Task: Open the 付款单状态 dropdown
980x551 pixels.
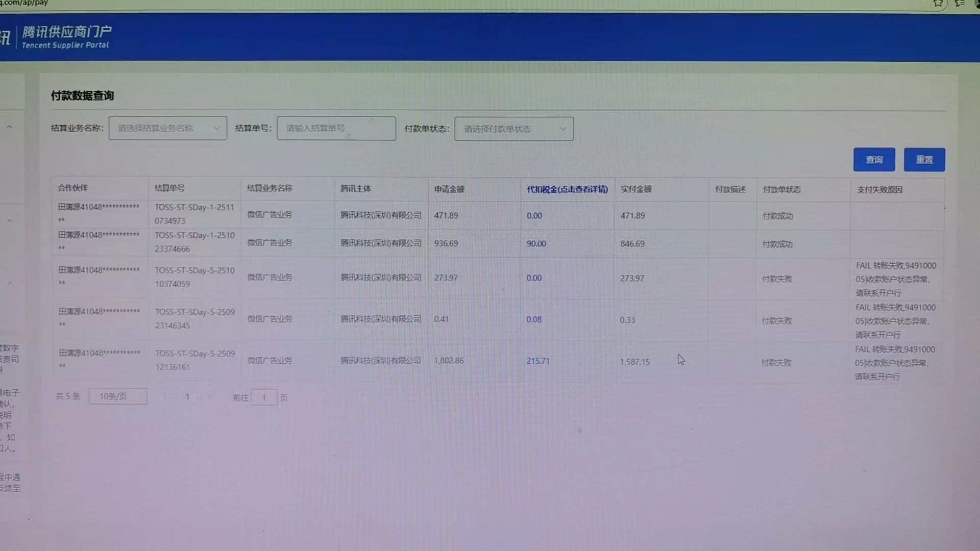Action: tap(513, 129)
